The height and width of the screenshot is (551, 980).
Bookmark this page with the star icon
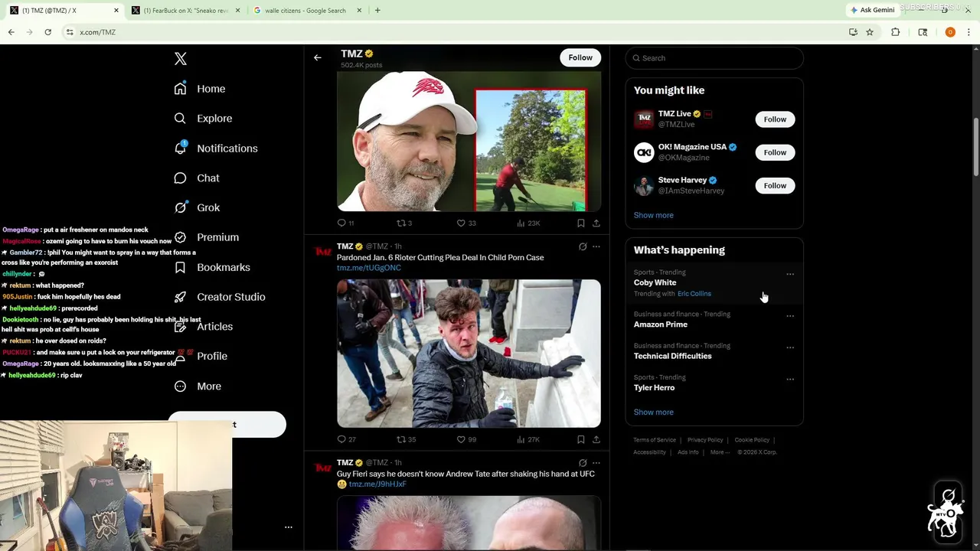tap(870, 32)
